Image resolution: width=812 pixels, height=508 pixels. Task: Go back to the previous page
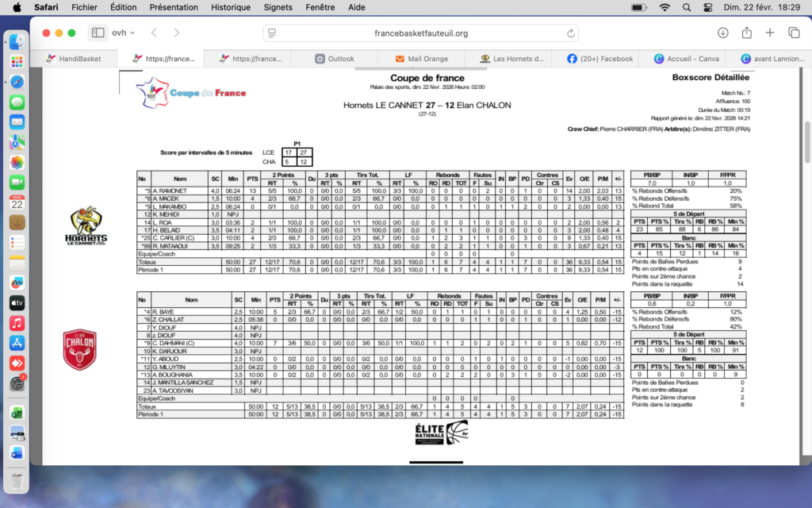tap(154, 33)
